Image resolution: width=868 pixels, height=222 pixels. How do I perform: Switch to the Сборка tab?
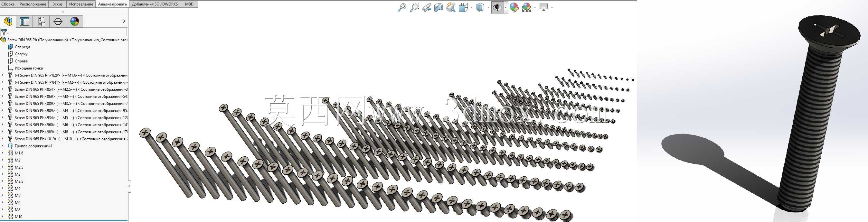8,4
